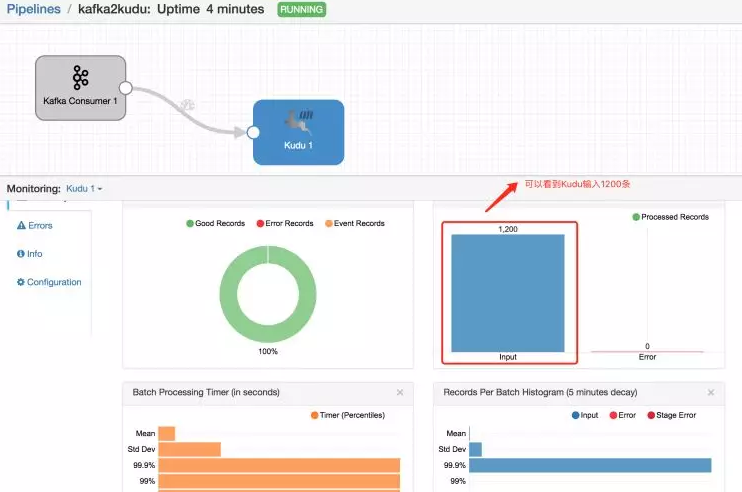
Task: Toggle the histogram Error legend item
Action: click(623, 415)
